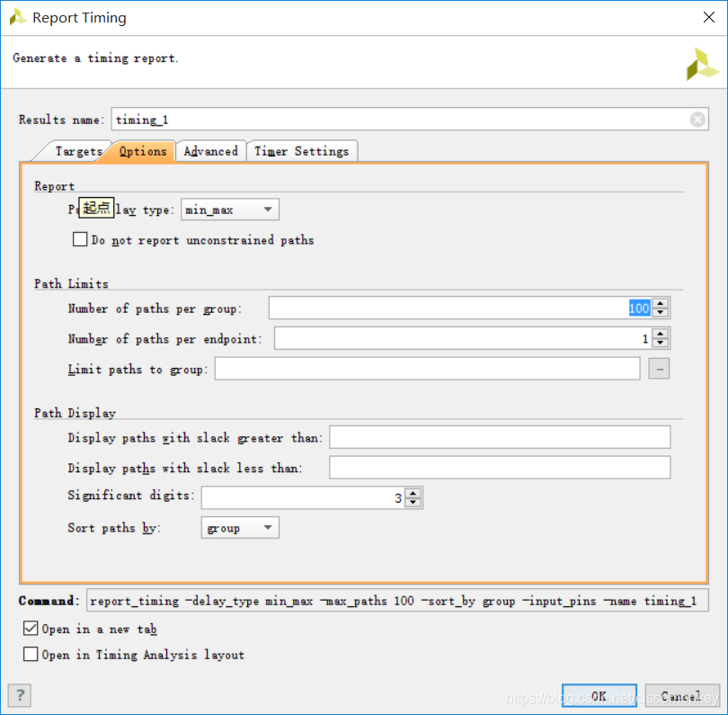Check Open in Timing Analysis layout
This screenshot has height=715, width=728.
point(31,654)
